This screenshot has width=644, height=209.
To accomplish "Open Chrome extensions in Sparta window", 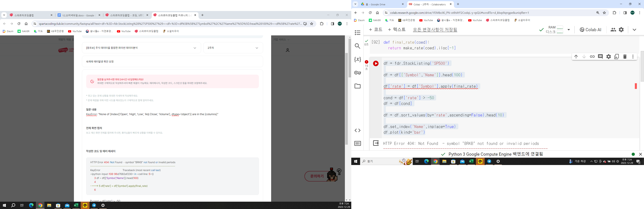I will [322, 23].
